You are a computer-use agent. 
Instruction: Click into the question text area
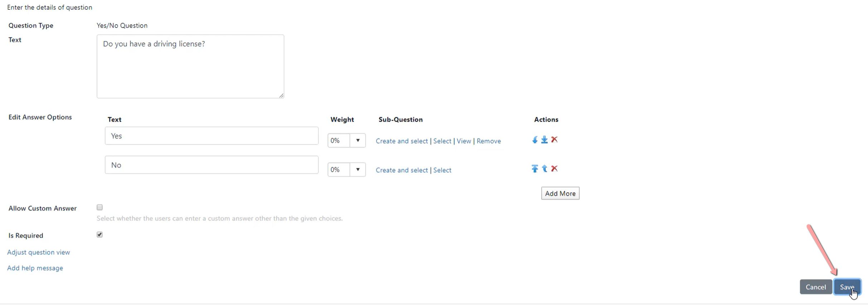[190, 66]
